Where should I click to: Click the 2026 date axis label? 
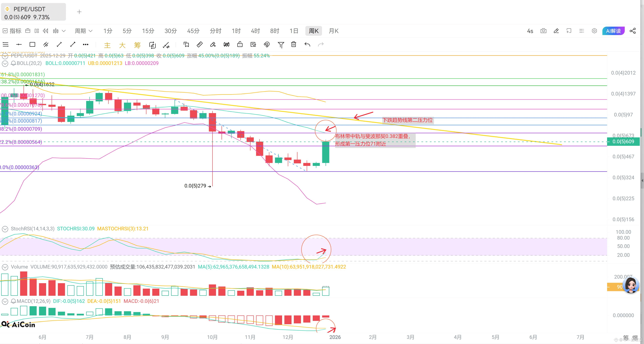click(x=335, y=337)
